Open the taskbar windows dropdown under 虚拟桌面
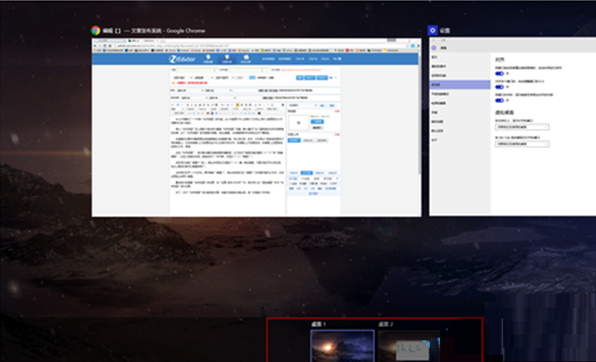The width and height of the screenshot is (596, 362). tap(522, 127)
